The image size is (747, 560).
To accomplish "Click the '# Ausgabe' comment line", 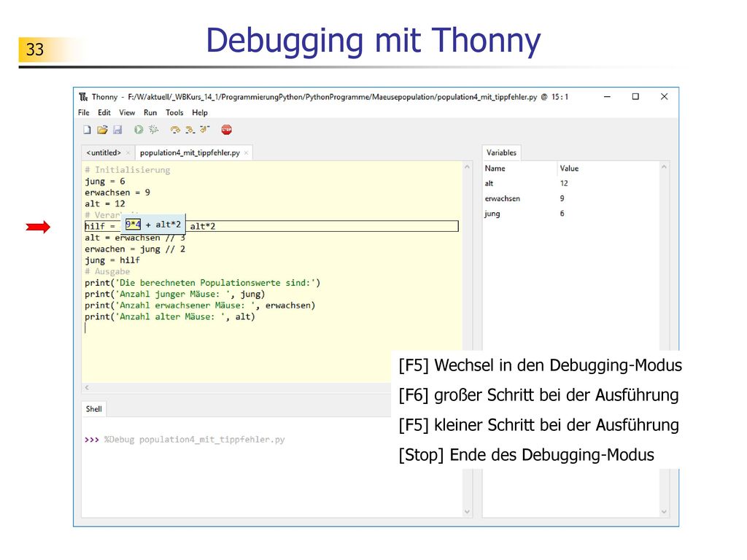I will [107, 271].
